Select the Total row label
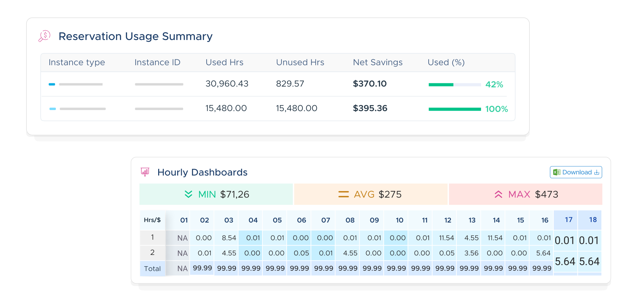 (x=152, y=269)
